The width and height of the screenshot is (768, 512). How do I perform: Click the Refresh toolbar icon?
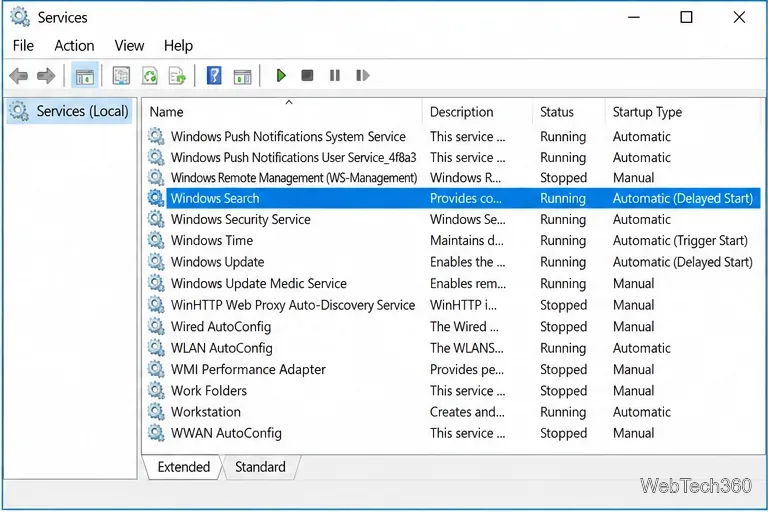(x=149, y=76)
